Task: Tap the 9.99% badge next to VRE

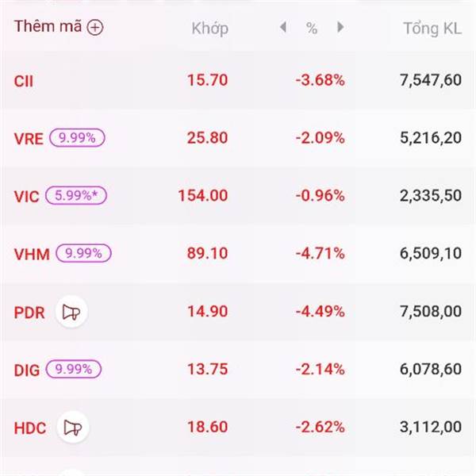Action: coord(77,137)
